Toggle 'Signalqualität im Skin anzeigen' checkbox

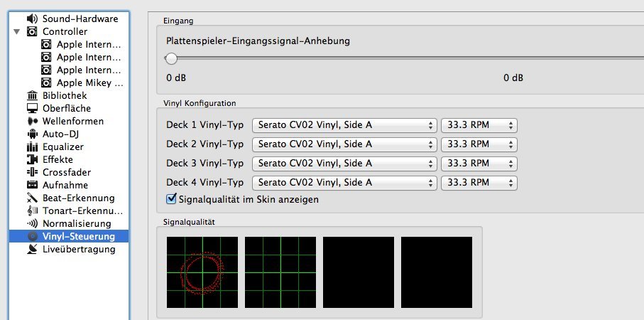[171, 199]
